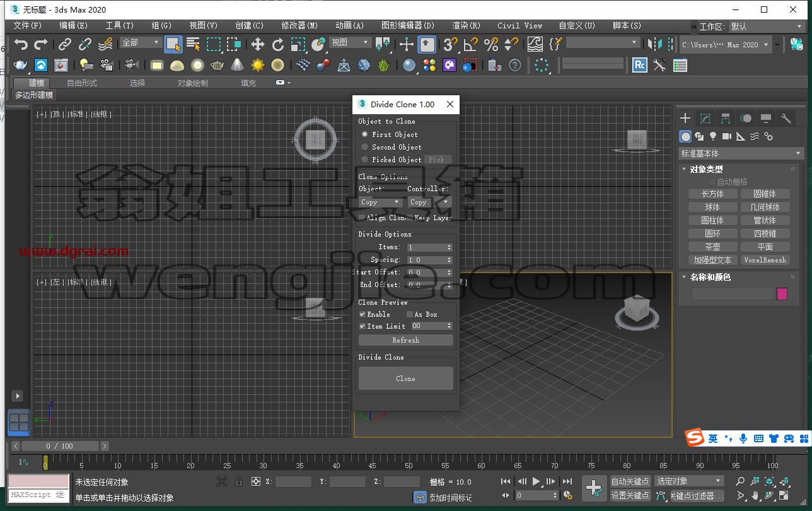Open selection filter 全部 dropdown
The height and width of the screenshot is (511, 812).
click(x=141, y=43)
